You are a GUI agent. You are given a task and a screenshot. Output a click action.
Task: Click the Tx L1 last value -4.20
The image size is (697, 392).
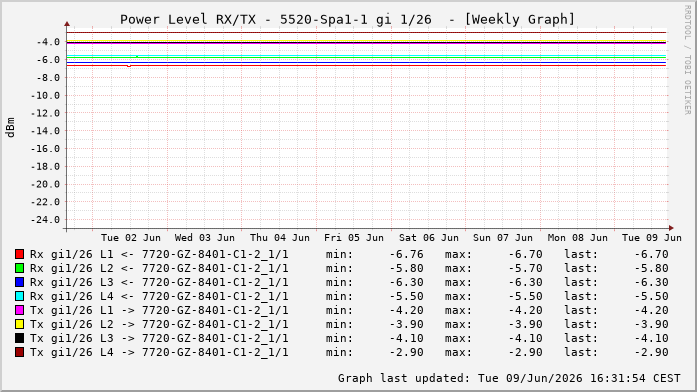click(651, 310)
